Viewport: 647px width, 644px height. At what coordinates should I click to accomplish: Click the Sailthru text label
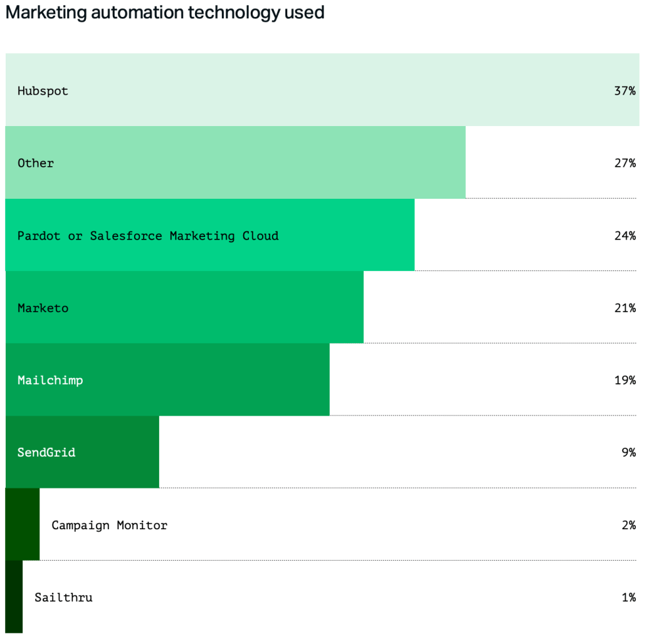pos(63,598)
